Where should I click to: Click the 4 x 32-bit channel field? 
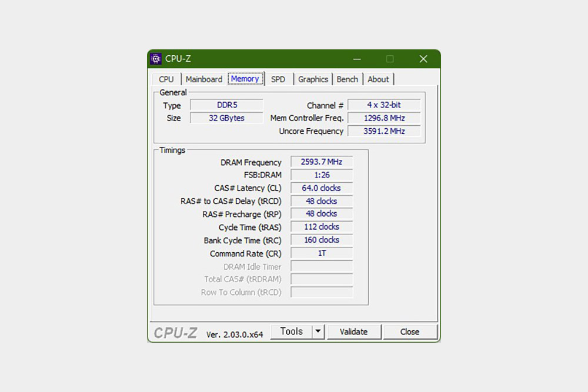[384, 105]
